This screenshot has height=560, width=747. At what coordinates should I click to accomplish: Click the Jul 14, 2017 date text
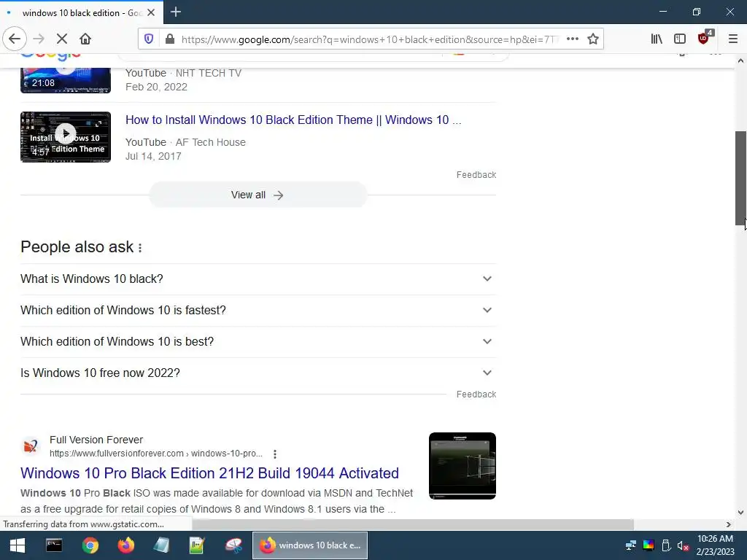click(153, 156)
